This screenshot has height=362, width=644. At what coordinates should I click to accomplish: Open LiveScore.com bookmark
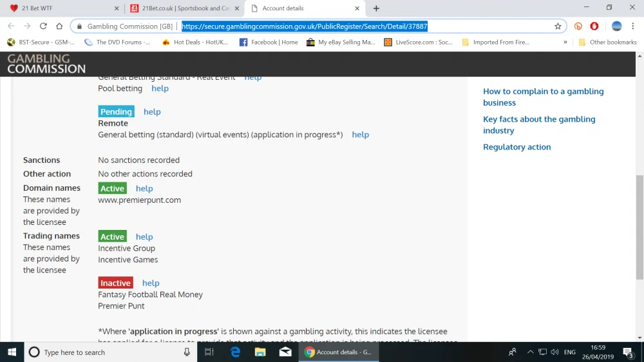(418, 42)
